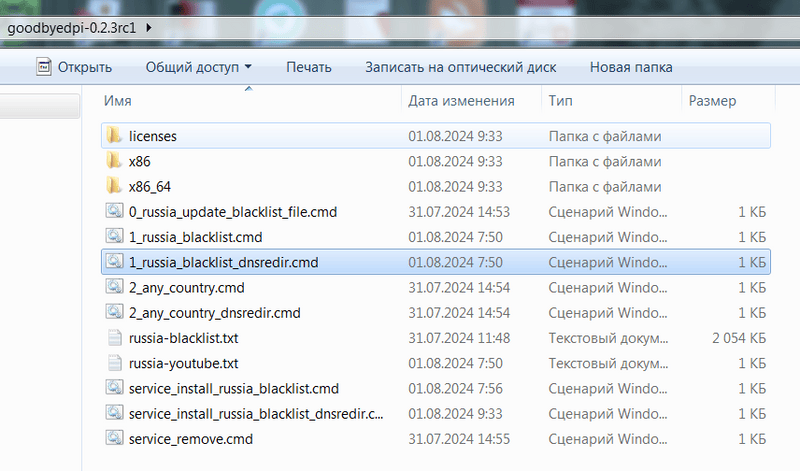800x471 pixels.
Task: Click the 2 054 КБ size value
Action: point(739,338)
